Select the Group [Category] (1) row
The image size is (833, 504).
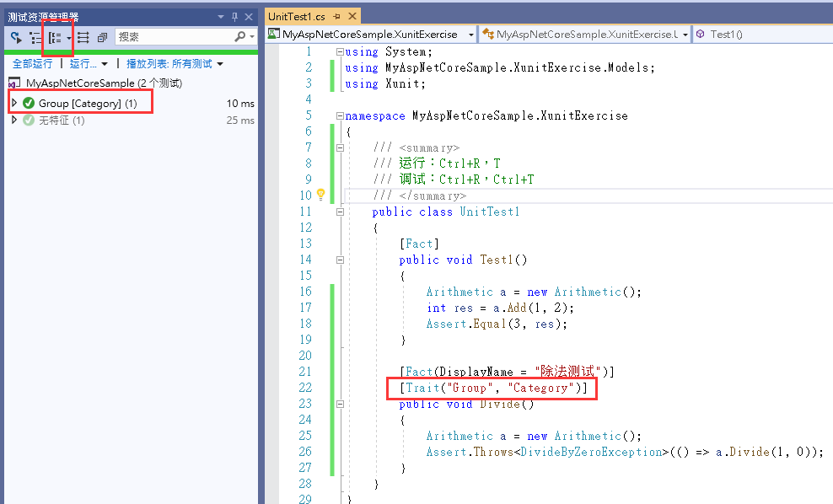[x=132, y=103]
